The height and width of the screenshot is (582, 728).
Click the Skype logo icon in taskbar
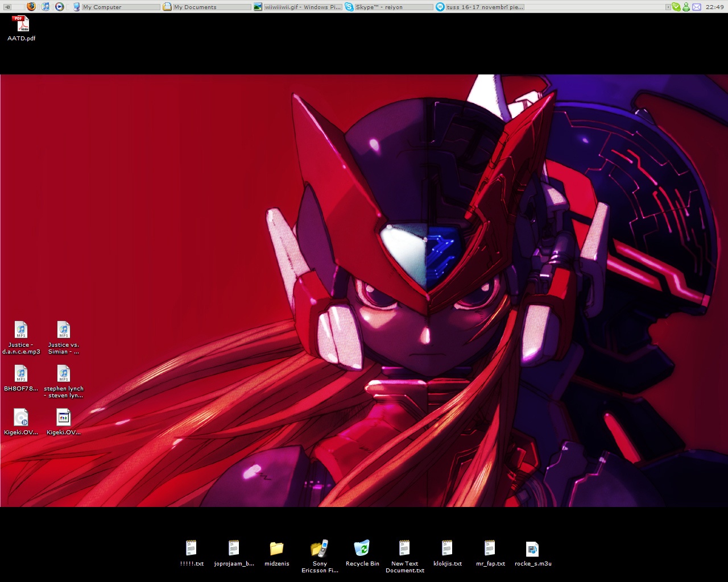tap(349, 7)
